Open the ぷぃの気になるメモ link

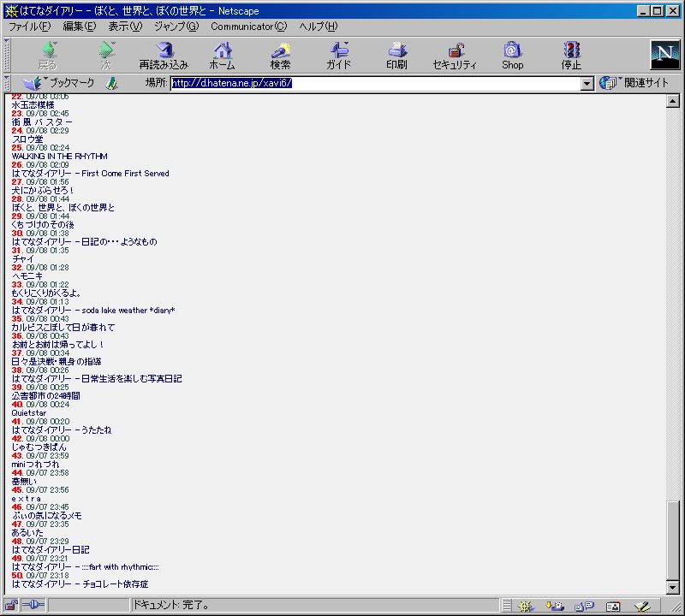[x=46, y=516]
